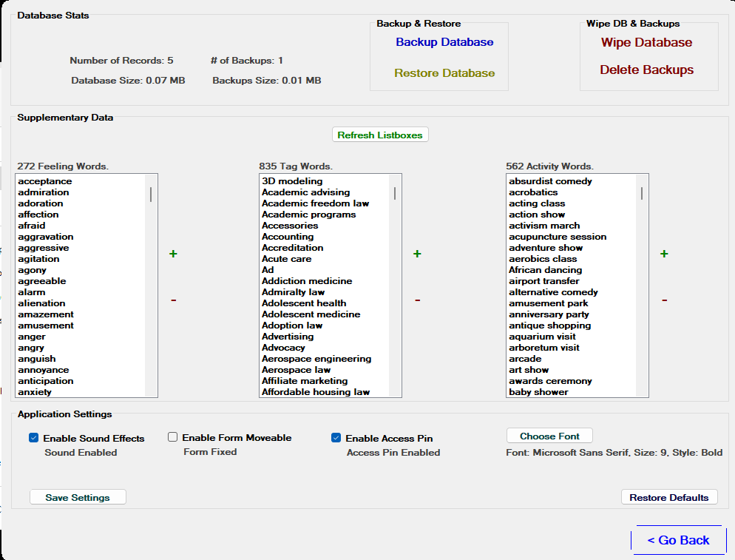The height and width of the screenshot is (560, 735).
Task: Click the Save Settings button
Action: point(78,497)
